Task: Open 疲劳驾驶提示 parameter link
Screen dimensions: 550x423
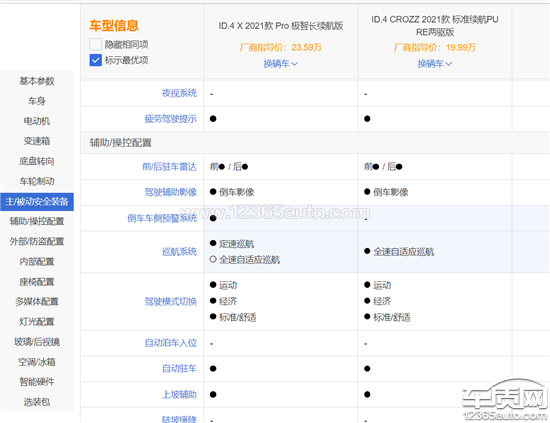Action: (171, 119)
